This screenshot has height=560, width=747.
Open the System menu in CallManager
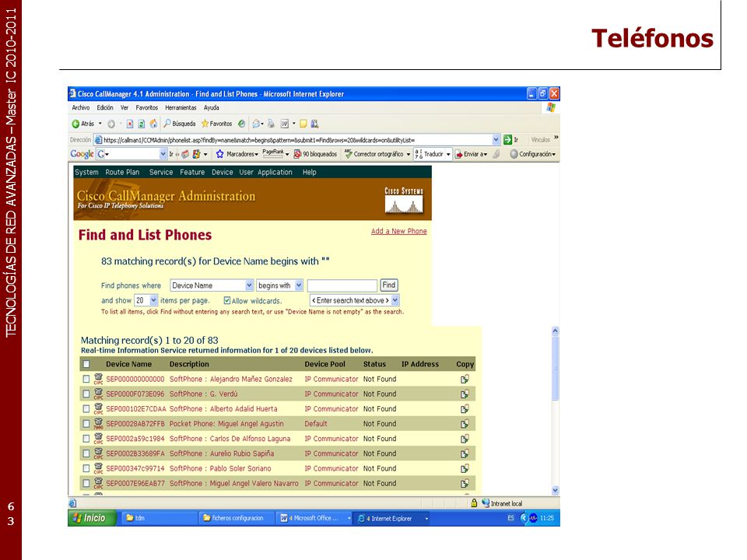(86, 172)
